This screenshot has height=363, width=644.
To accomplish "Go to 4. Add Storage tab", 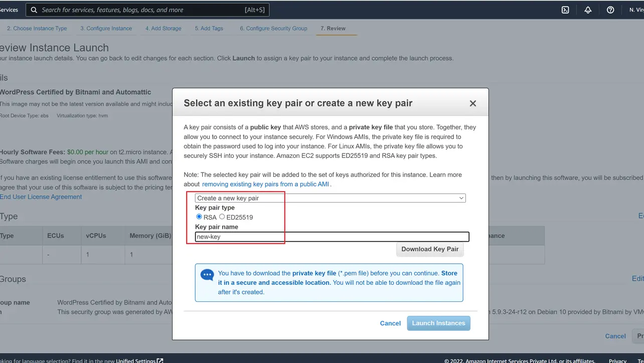I will 164,29.
